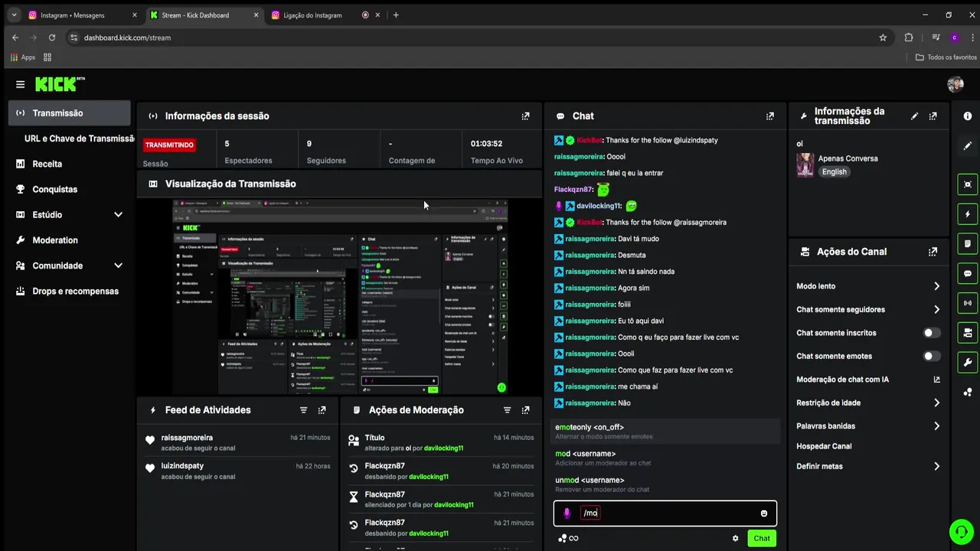Pop out the Ações de Moderação panel
This screenshot has width=980, height=551.
[525, 410]
